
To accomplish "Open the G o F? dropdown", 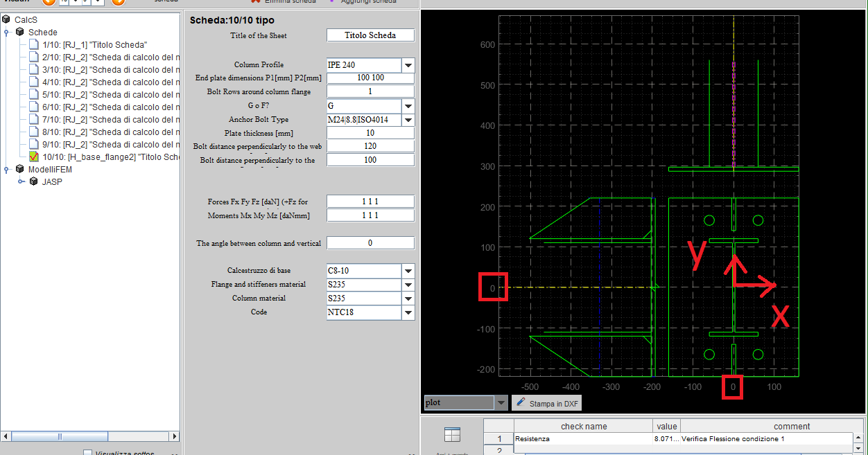I will tap(408, 106).
